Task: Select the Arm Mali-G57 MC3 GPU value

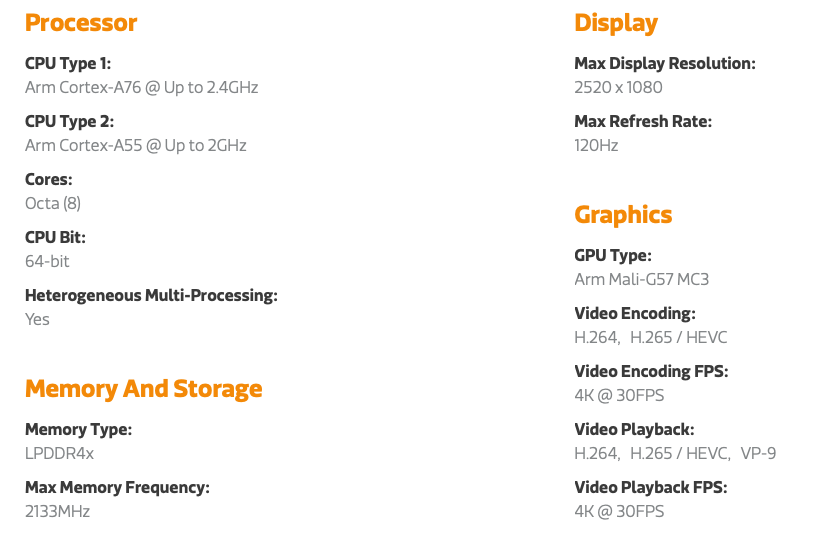Action: pos(641,279)
